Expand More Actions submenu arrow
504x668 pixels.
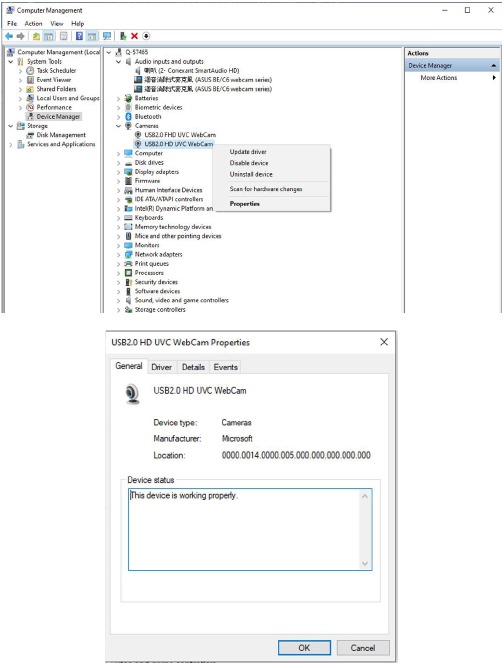pos(494,78)
